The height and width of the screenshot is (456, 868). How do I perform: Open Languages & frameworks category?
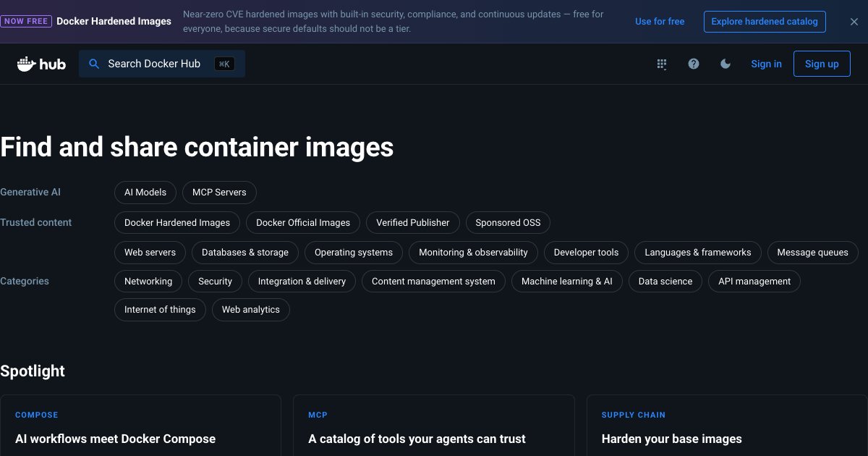pyautogui.click(x=698, y=253)
